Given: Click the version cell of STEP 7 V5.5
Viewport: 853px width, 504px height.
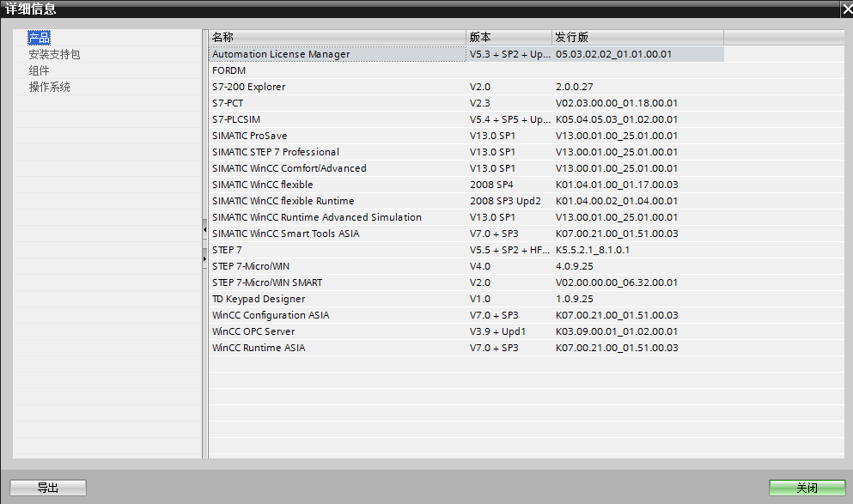Looking at the screenshot, I should 509,250.
